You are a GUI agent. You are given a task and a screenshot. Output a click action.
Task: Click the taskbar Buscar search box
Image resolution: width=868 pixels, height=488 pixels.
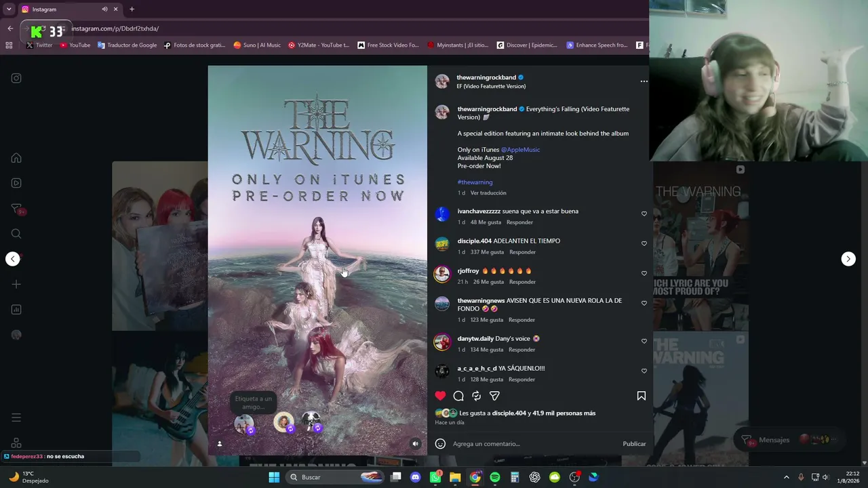[x=336, y=477]
